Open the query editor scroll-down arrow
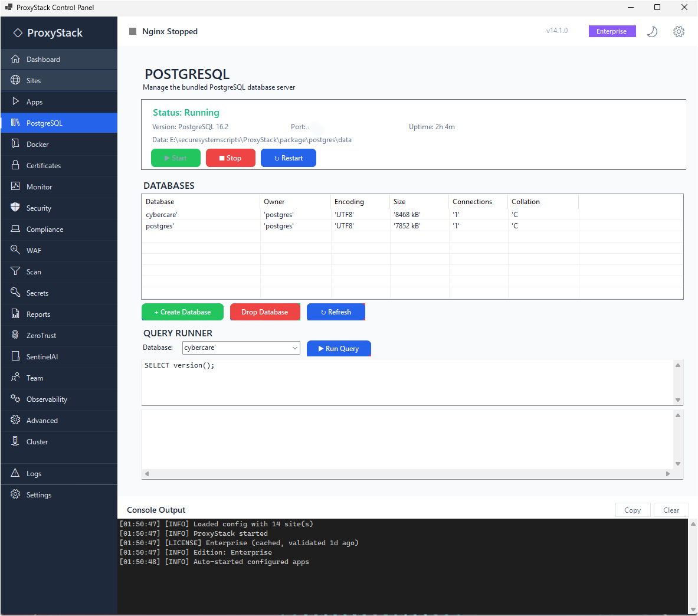The image size is (698, 616). [678, 401]
